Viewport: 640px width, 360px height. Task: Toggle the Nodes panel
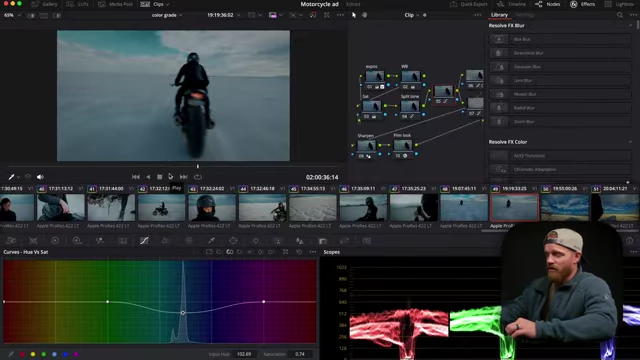click(548, 4)
